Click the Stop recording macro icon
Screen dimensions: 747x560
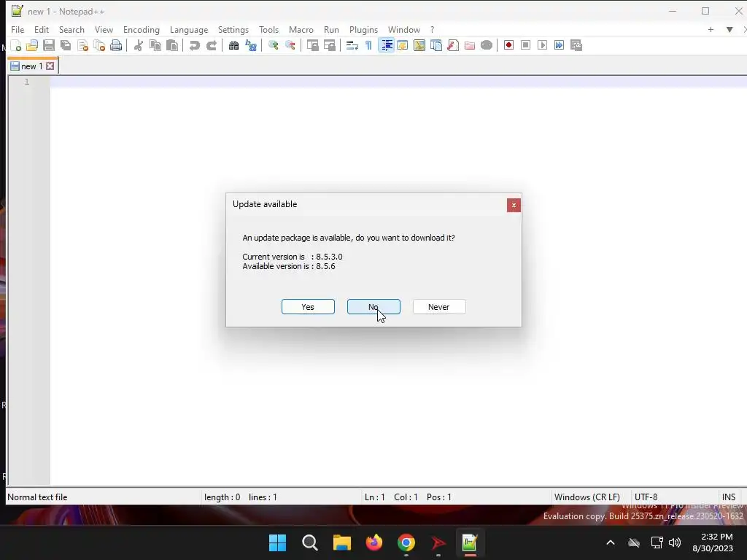click(x=525, y=45)
